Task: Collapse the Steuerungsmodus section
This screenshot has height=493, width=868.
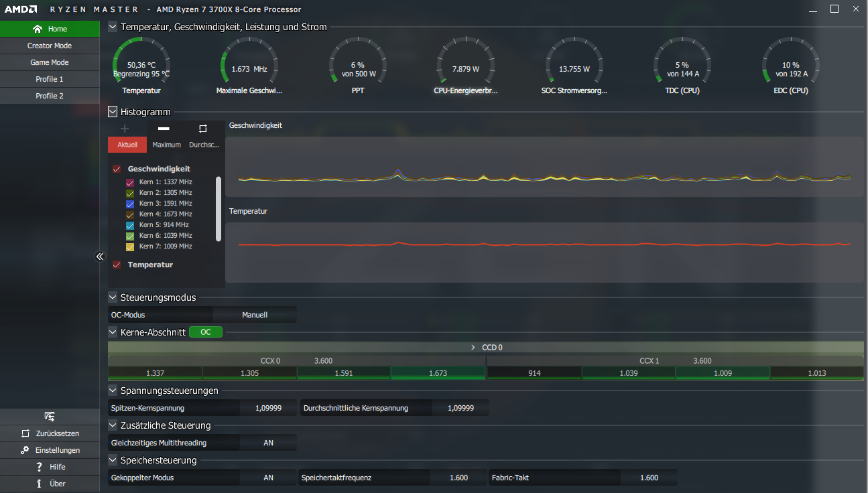Action: coord(113,297)
